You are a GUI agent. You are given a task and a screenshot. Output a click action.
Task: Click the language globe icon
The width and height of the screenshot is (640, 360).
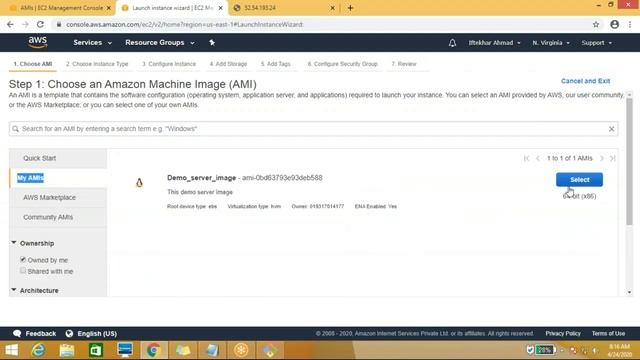point(69,333)
